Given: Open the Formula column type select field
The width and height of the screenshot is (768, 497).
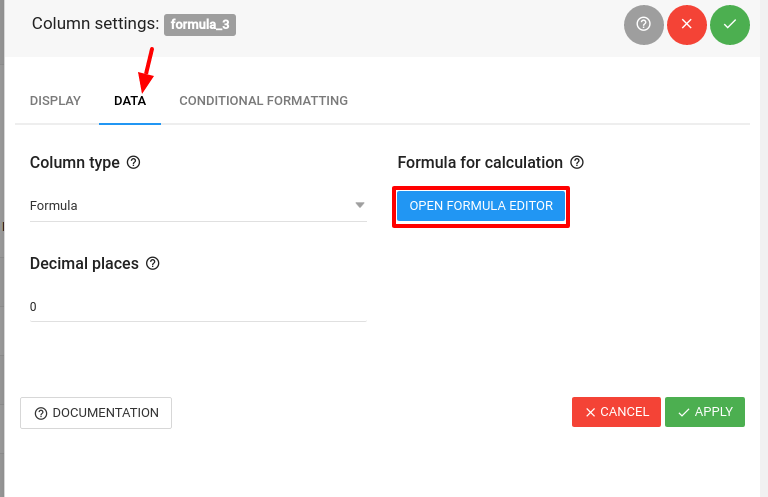Looking at the screenshot, I should pos(198,206).
